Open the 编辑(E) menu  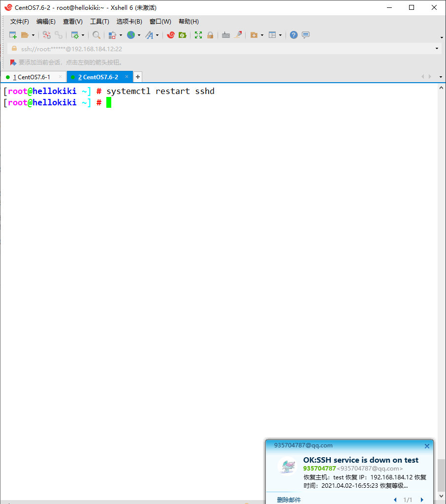pos(46,22)
